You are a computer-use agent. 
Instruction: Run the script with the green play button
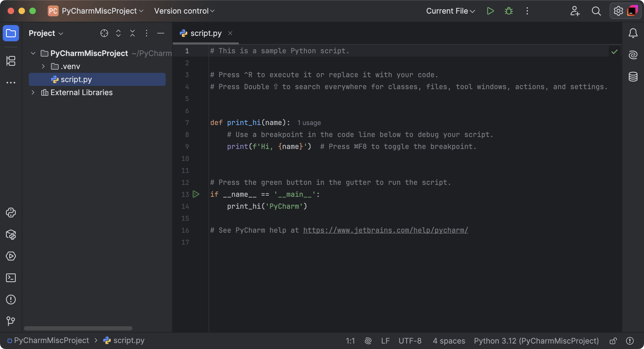click(x=490, y=11)
